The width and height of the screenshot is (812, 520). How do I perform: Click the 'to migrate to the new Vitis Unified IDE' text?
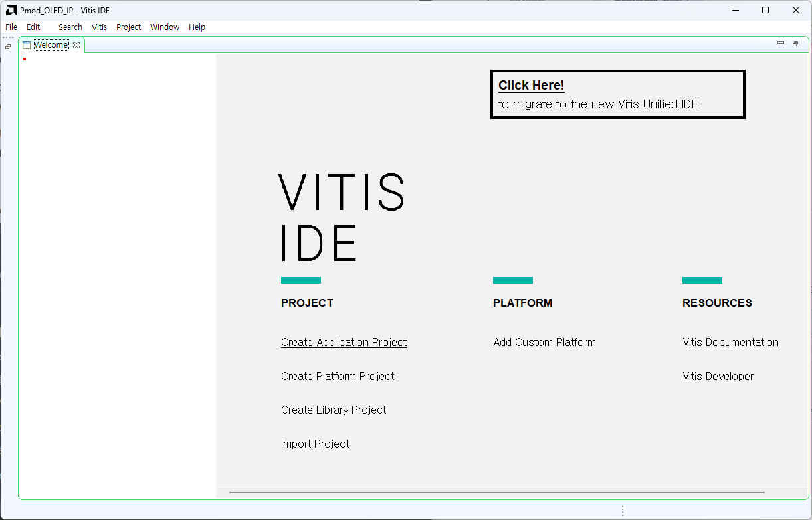[598, 104]
